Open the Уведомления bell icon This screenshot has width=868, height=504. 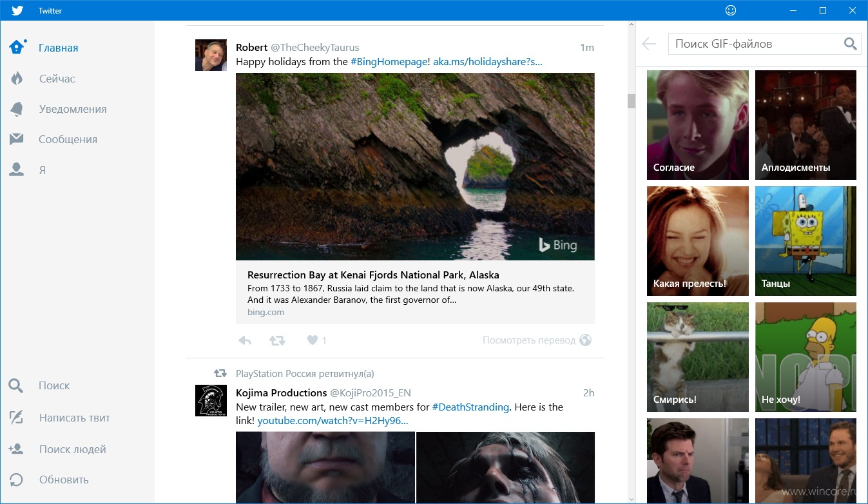coord(17,109)
